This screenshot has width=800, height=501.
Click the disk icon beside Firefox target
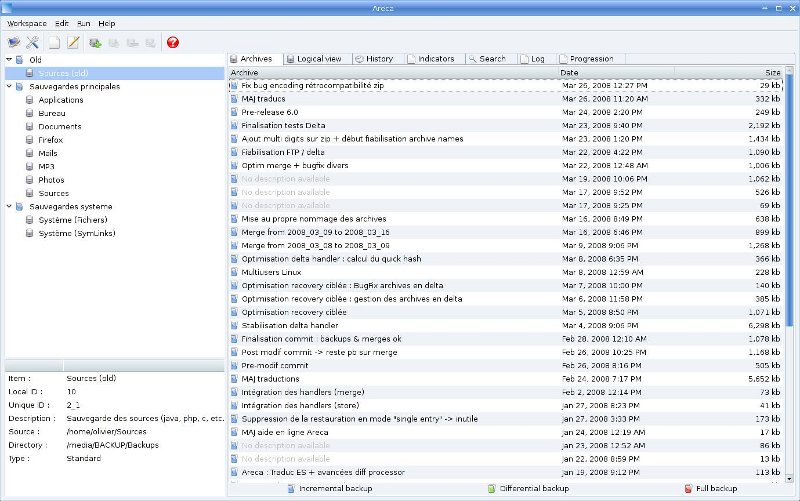[30, 140]
